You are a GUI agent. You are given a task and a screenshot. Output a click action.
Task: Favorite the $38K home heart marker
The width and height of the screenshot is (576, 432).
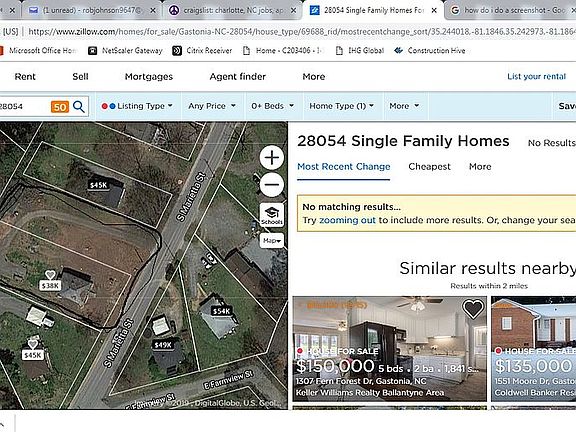[50, 275]
